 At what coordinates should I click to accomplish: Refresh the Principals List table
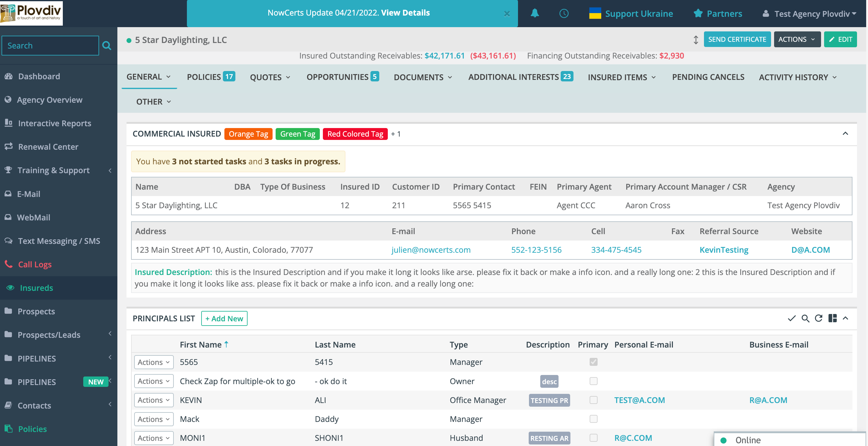[819, 318]
